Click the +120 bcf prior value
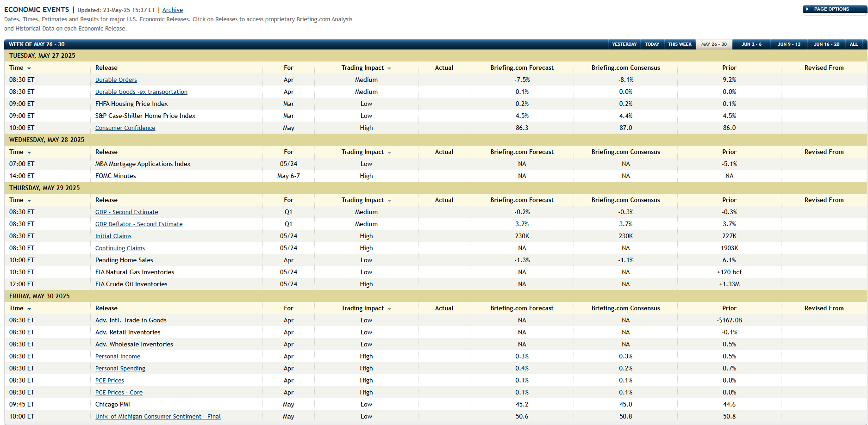Viewport: 868px width, 425px height. tap(730, 272)
